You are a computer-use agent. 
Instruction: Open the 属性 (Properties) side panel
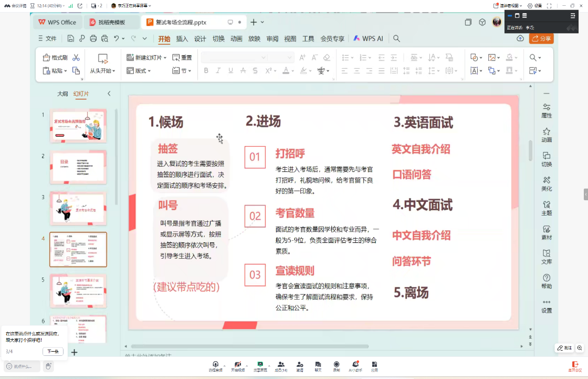(547, 111)
